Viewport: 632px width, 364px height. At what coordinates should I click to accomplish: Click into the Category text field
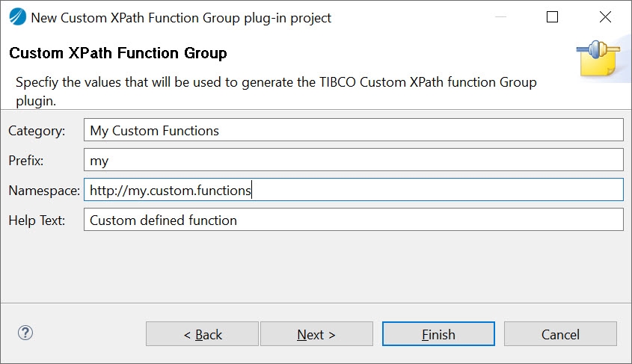353,130
